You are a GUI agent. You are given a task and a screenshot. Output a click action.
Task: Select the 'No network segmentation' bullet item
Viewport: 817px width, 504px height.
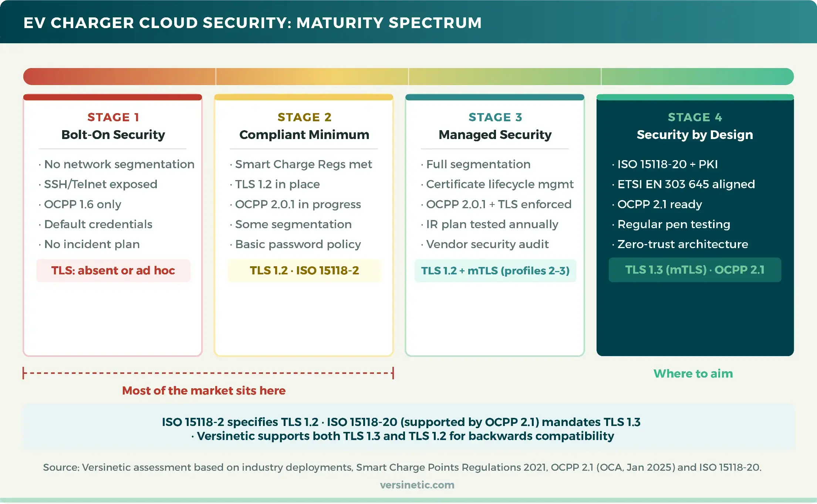point(118,164)
